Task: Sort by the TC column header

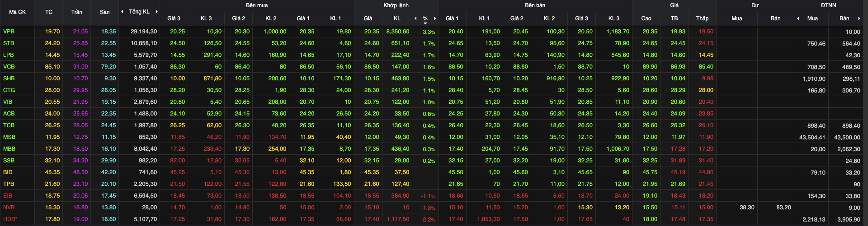Action: (x=49, y=12)
